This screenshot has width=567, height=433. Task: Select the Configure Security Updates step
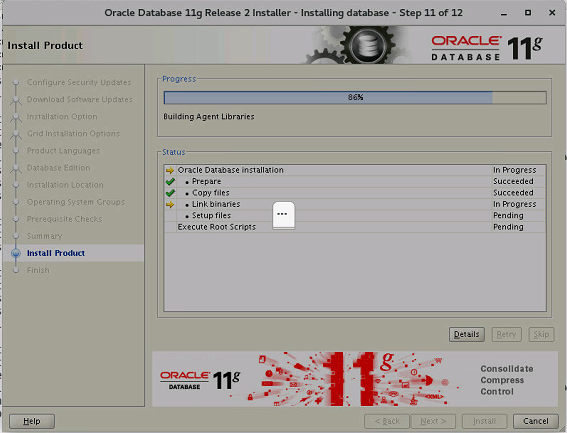coord(79,82)
